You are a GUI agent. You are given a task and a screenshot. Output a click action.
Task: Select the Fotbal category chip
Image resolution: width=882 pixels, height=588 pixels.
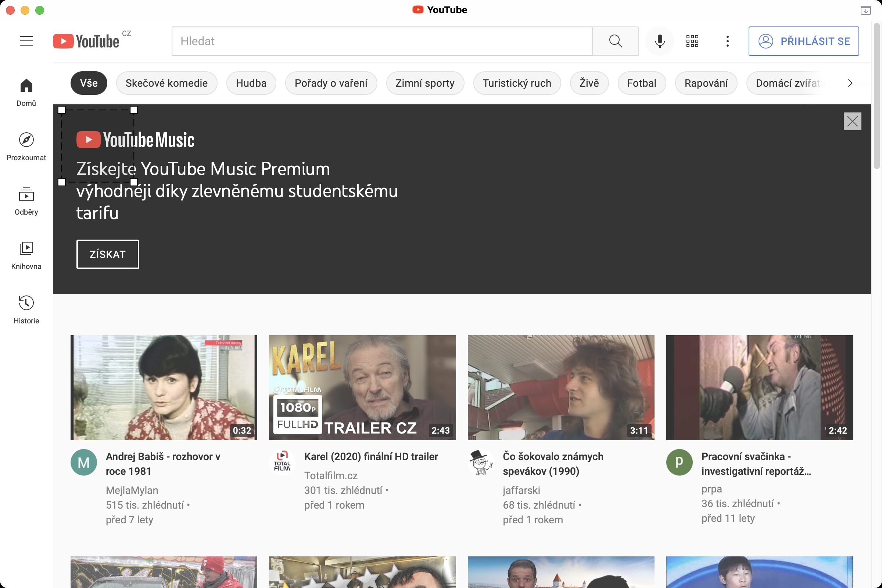(x=641, y=83)
